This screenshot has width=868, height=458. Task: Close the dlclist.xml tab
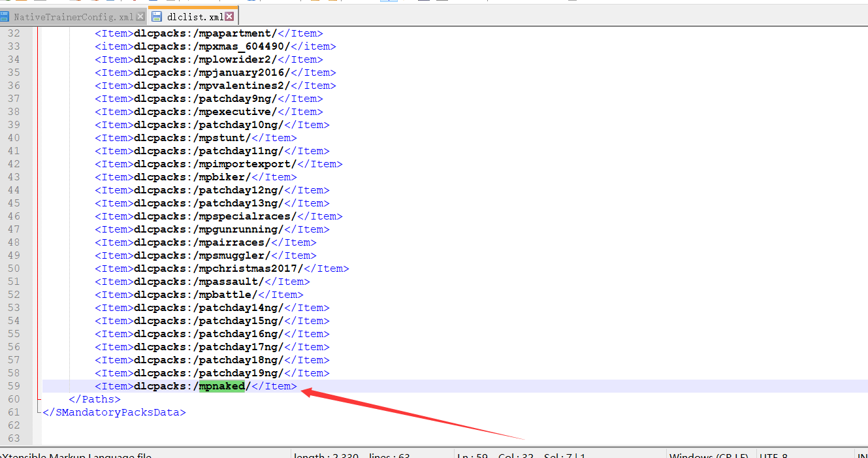click(x=229, y=16)
